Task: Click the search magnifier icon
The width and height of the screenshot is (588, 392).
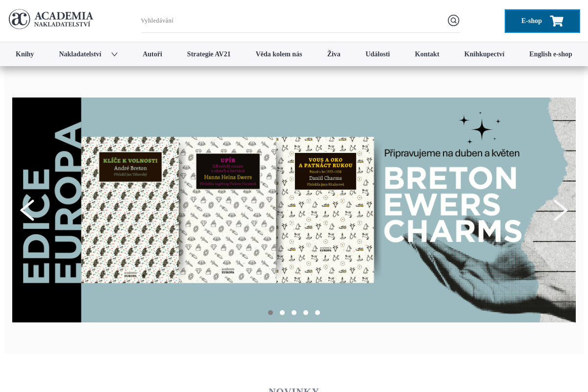Action: pyautogui.click(x=453, y=21)
